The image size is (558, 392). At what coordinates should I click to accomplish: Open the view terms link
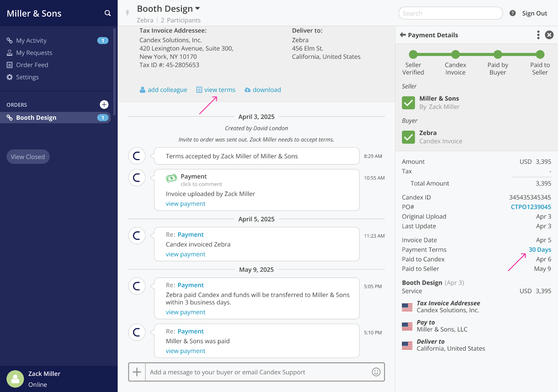(219, 90)
